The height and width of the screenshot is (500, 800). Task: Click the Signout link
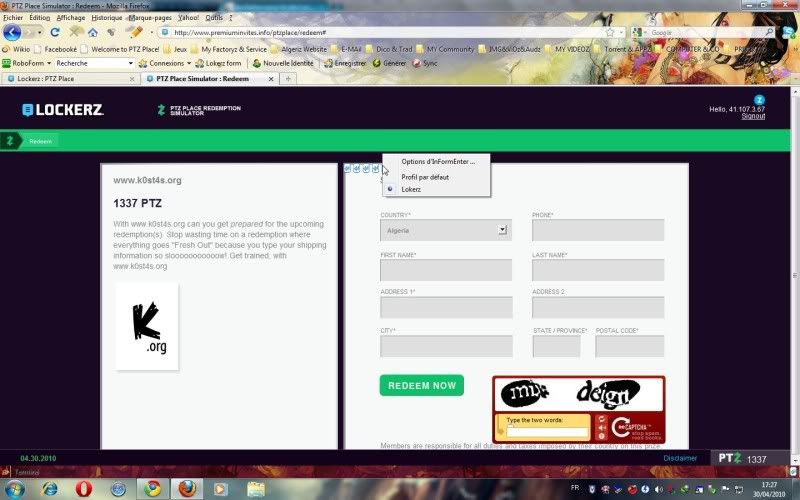click(753, 116)
